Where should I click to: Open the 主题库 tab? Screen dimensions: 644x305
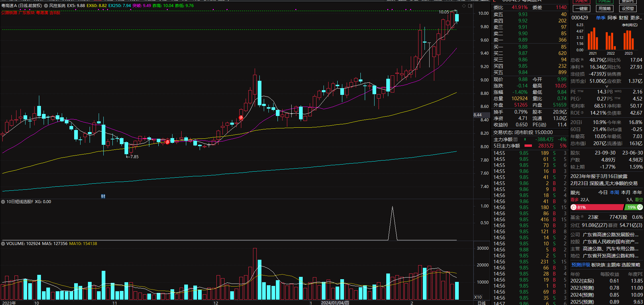coord(613,265)
